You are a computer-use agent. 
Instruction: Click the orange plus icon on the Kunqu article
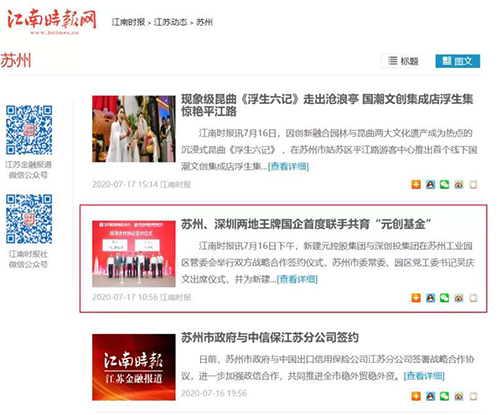[x=416, y=184]
